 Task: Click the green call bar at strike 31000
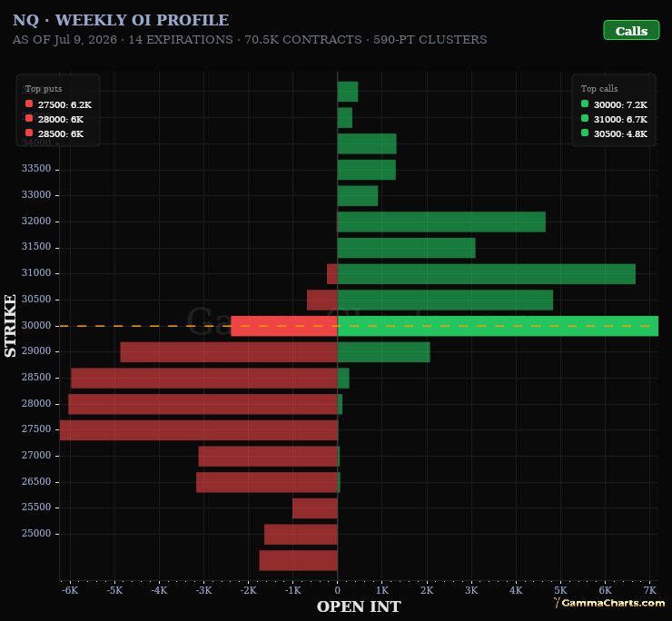point(487,274)
